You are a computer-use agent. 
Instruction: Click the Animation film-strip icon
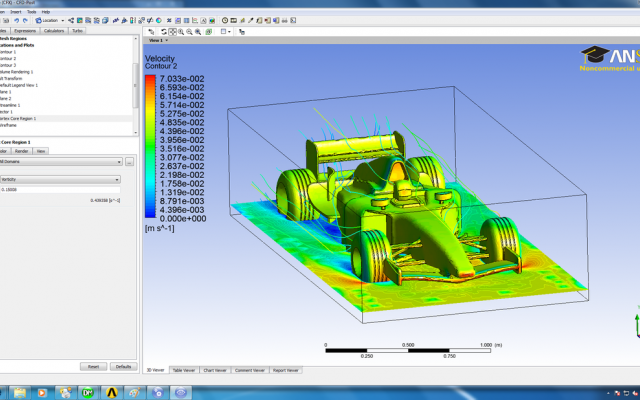point(233,20)
